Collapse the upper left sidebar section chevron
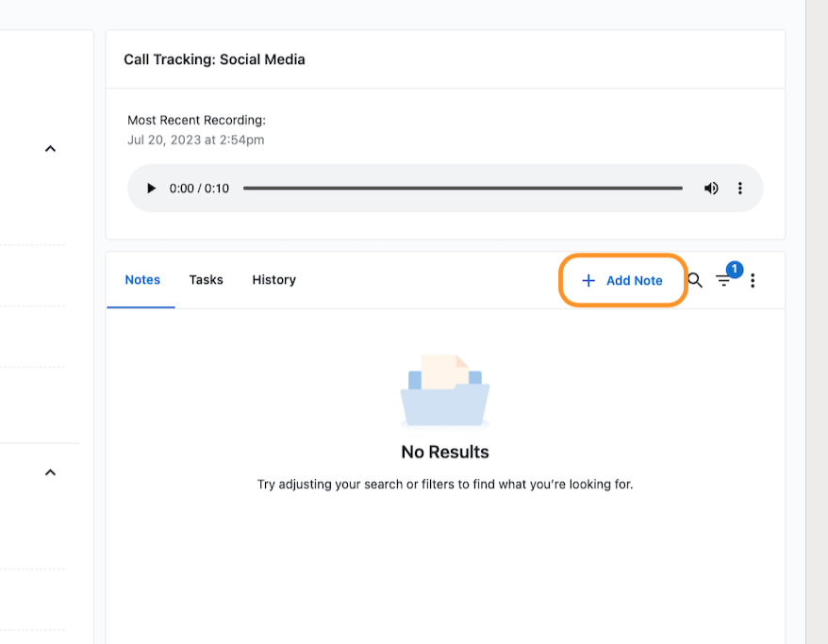Viewport: 828px width, 644px height. (x=51, y=149)
